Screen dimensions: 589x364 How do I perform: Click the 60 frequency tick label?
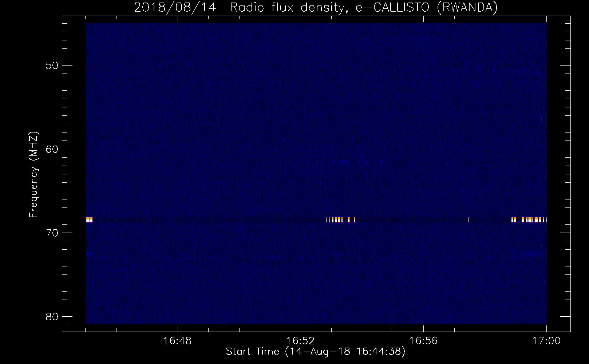[52, 149]
